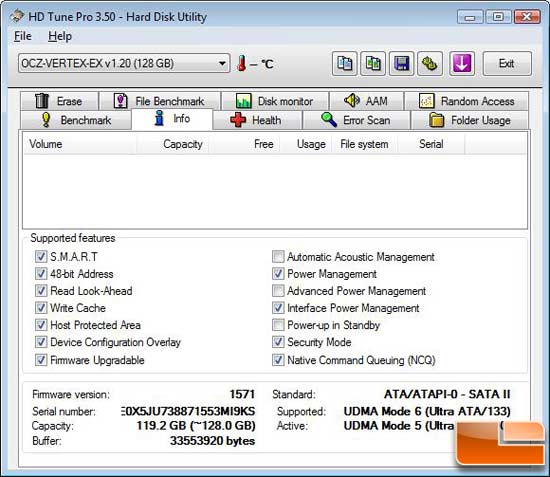Image resolution: width=550 pixels, height=477 pixels.
Task: Click the File system column header
Action: tap(365, 144)
